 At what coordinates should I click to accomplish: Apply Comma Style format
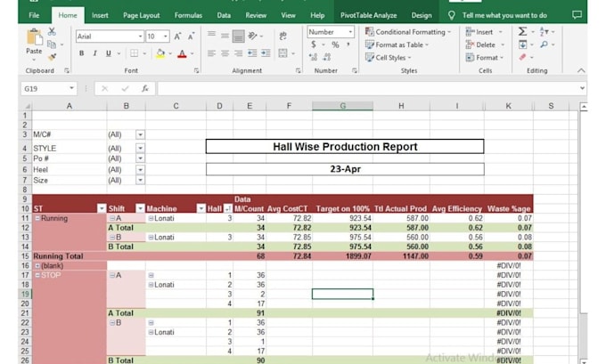pos(348,44)
